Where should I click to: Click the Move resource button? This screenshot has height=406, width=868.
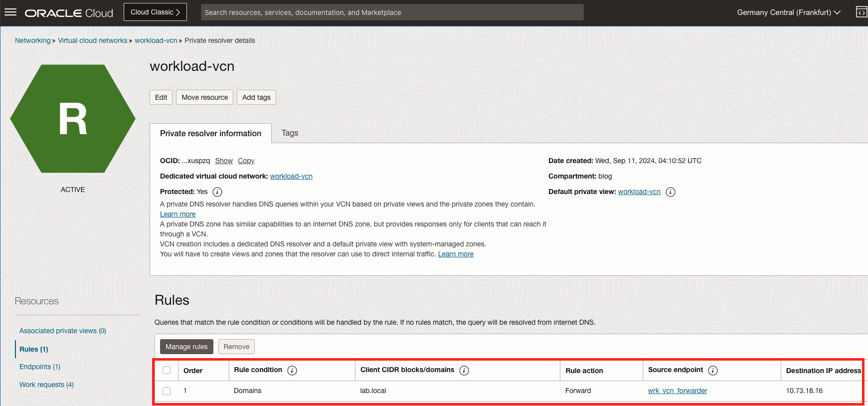[x=204, y=97]
